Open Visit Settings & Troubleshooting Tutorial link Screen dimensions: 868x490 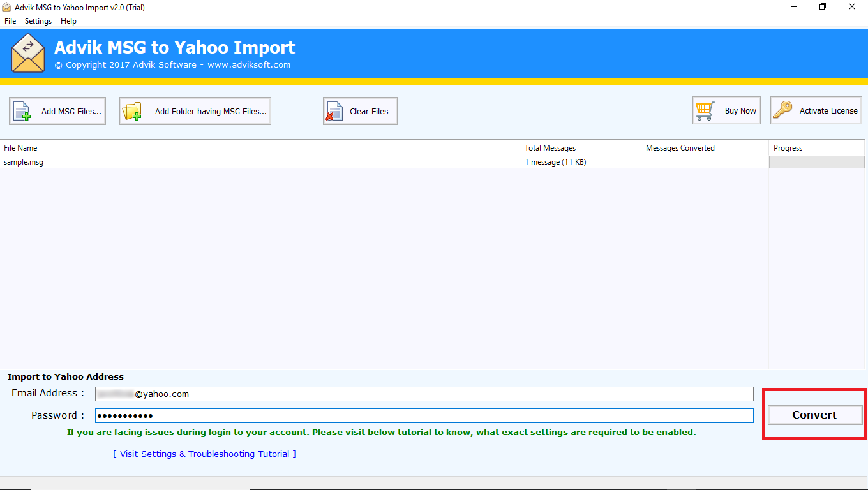[x=205, y=454]
